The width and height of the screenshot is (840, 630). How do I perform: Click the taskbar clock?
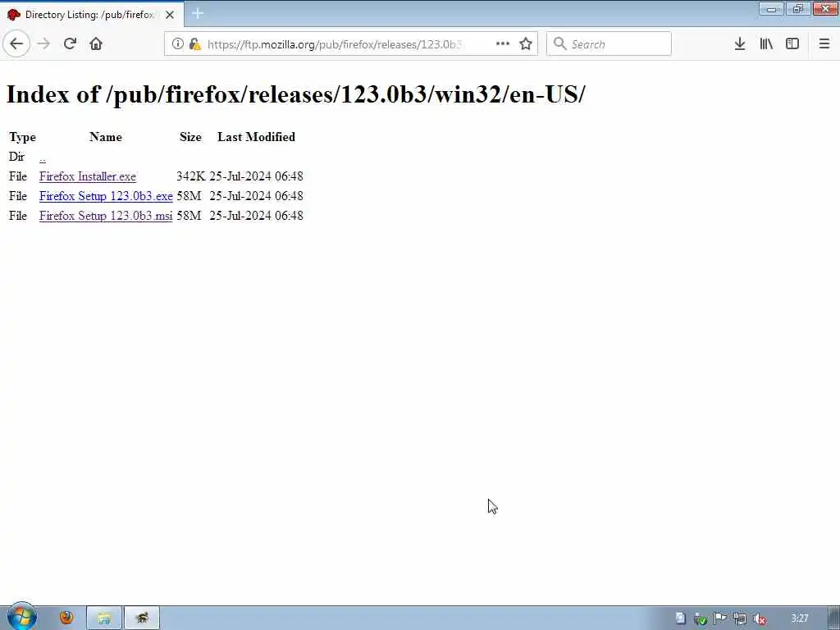click(x=799, y=619)
